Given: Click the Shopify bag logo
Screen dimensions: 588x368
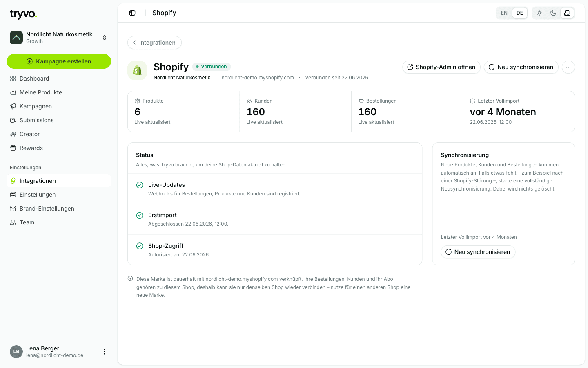Looking at the screenshot, I should tap(137, 70).
